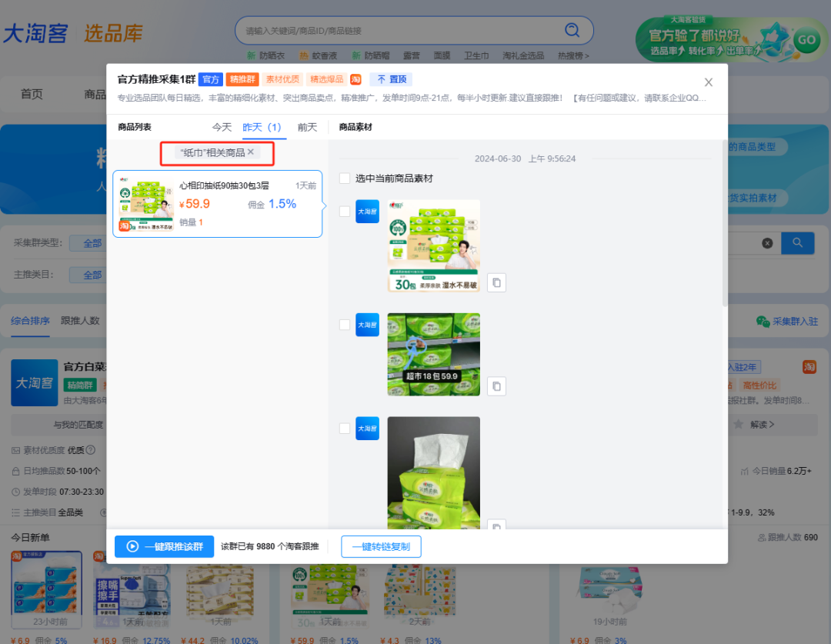Select 全部 for 主推类目 filter

(x=92, y=275)
